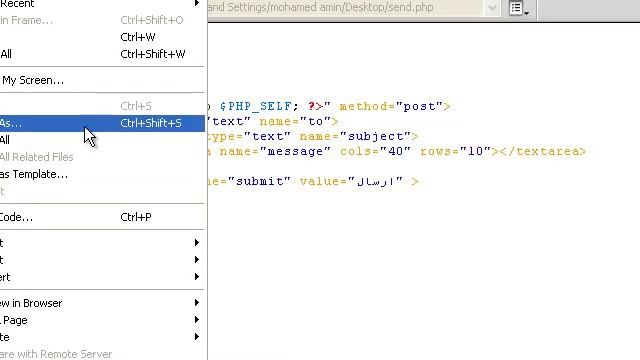Viewport: 640px width, 360px height.
Task: Expand the submenu entry ending in 'te'
Action: (102, 337)
